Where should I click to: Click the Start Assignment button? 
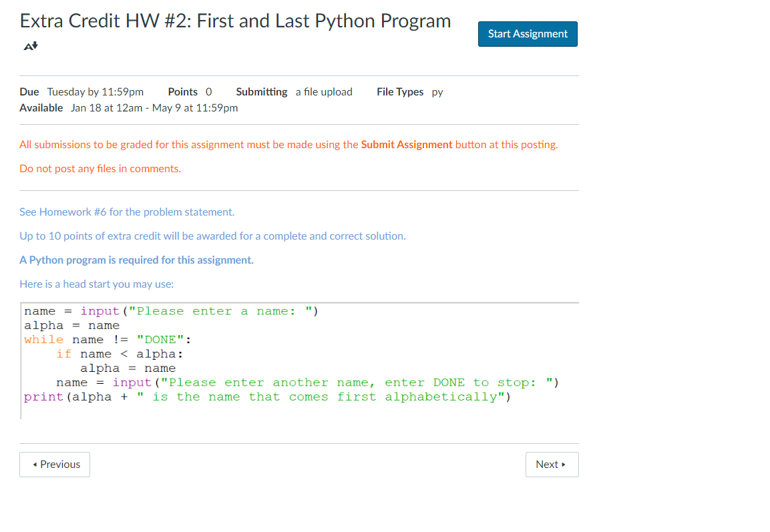tap(528, 33)
